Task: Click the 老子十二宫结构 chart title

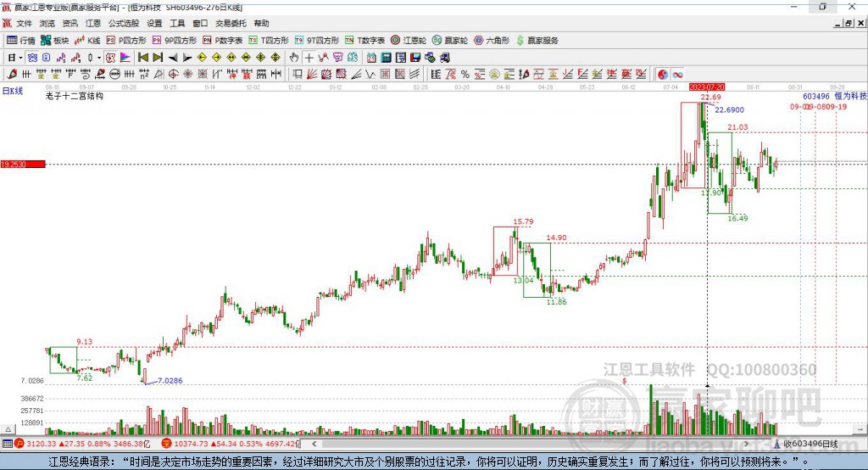Action: pyautogui.click(x=75, y=96)
